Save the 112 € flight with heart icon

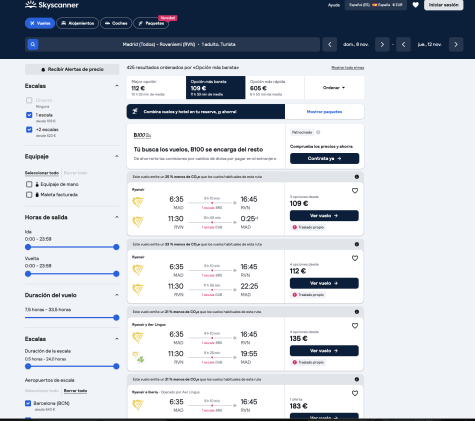click(x=355, y=258)
